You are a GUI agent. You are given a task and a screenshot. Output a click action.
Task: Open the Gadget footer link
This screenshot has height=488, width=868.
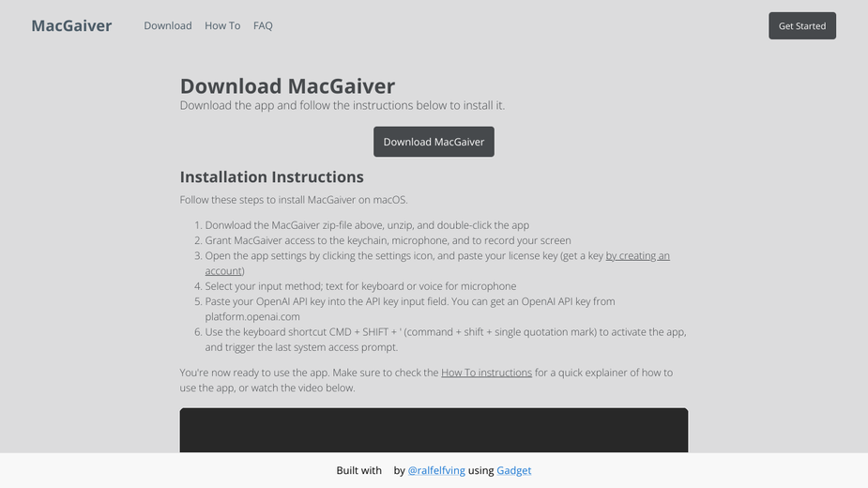click(513, 470)
